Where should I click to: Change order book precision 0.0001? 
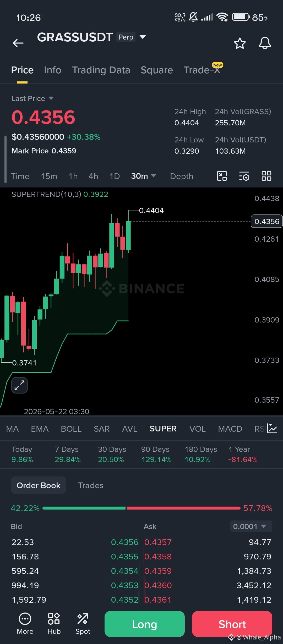pyautogui.click(x=251, y=526)
